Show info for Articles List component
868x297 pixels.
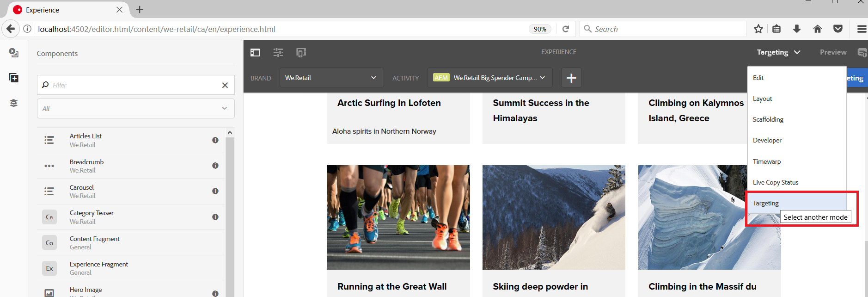coord(215,140)
